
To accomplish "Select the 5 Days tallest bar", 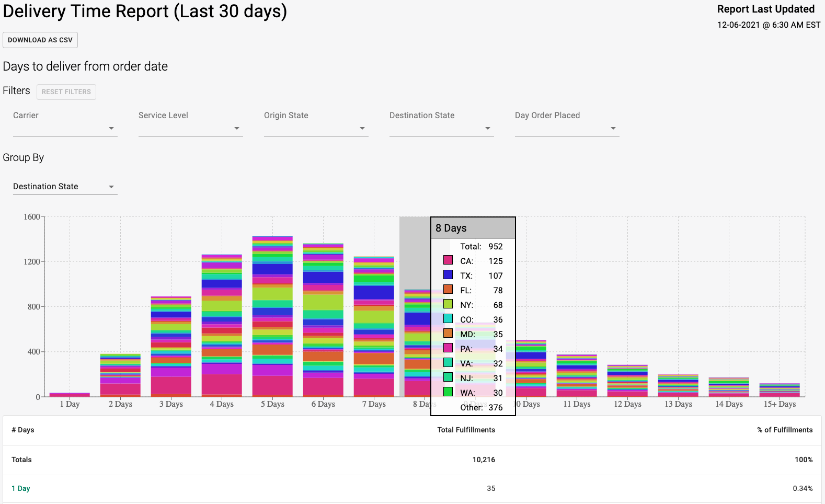I will coord(272,316).
